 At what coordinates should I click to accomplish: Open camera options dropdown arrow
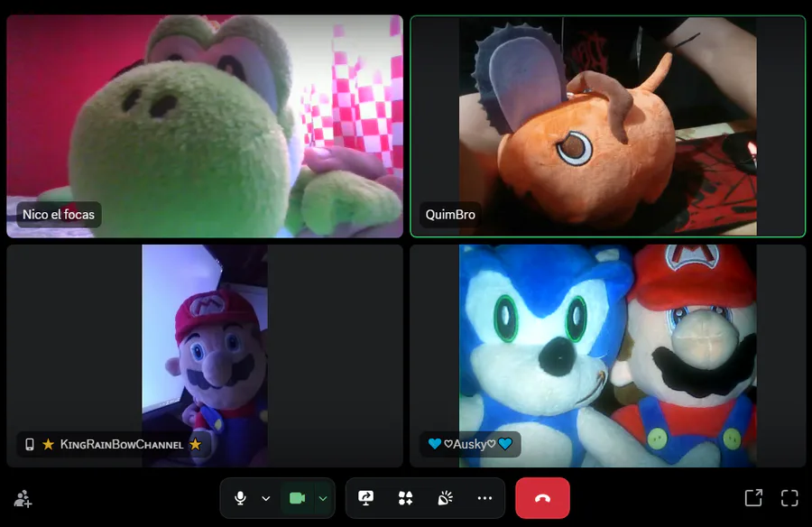click(323, 498)
